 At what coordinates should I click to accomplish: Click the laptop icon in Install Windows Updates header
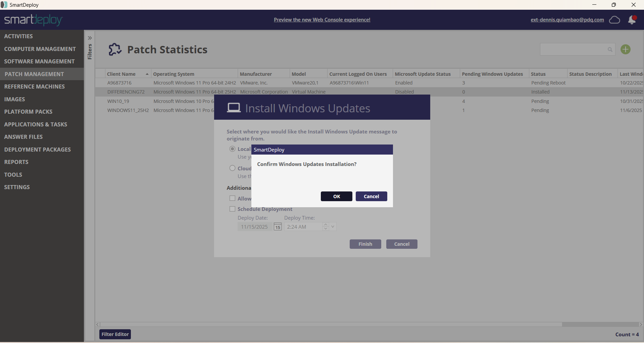coord(234,108)
